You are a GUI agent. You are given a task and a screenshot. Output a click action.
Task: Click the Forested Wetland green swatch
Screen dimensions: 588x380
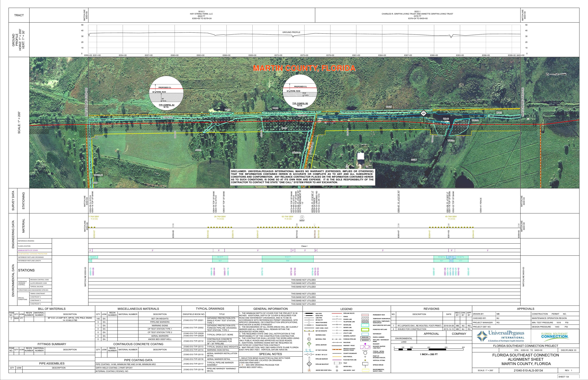point(365,329)
